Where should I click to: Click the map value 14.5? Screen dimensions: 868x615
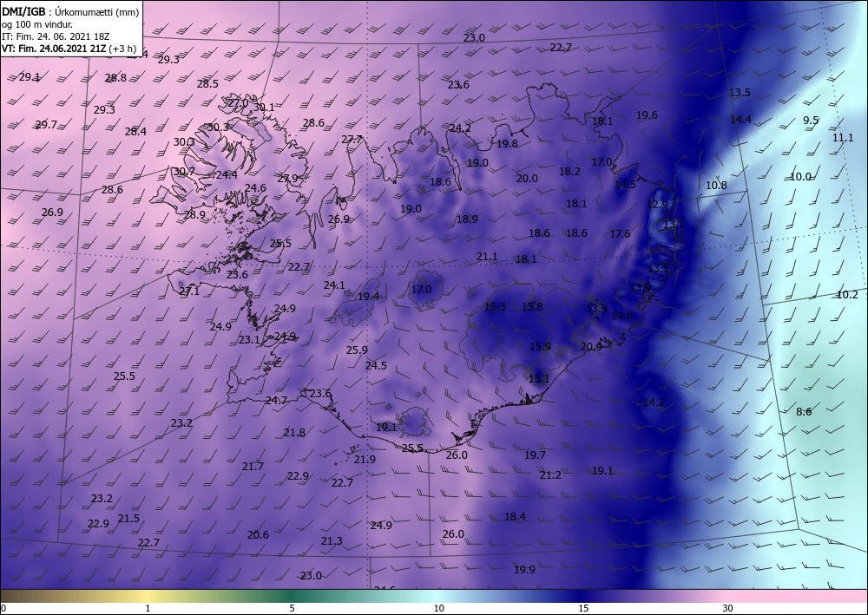point(626,185)
